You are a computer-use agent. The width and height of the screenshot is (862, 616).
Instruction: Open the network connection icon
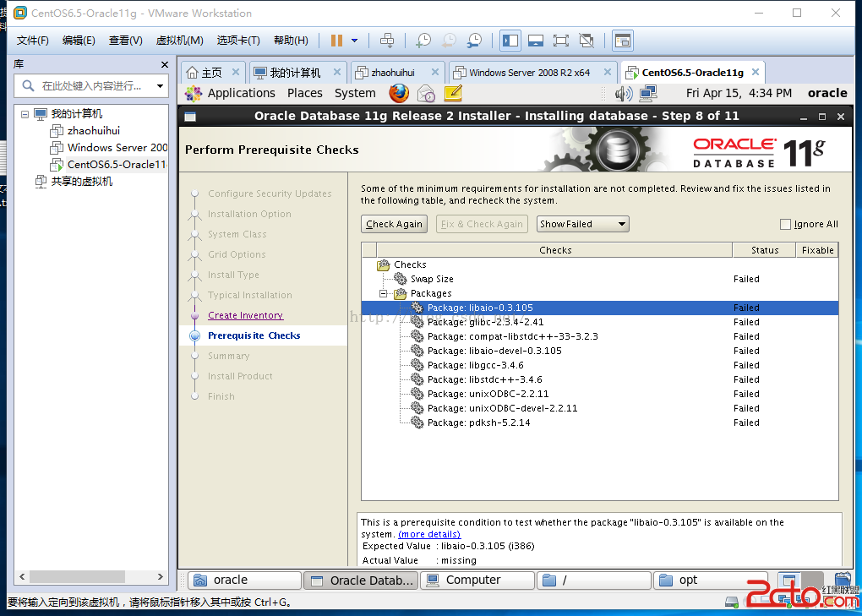tap(648, 94)
